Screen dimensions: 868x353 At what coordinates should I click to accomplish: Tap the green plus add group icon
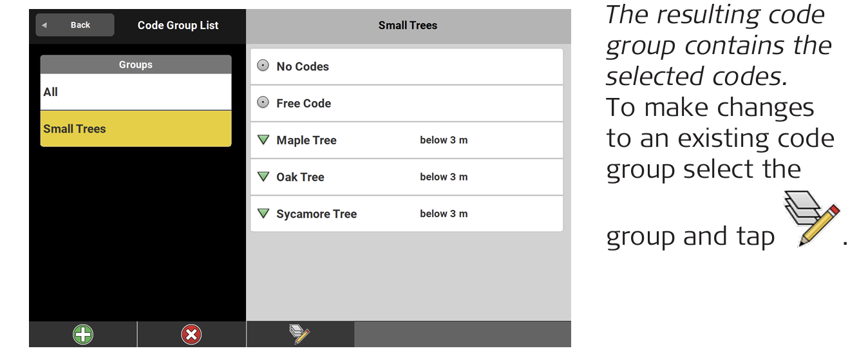pos(83,334)
